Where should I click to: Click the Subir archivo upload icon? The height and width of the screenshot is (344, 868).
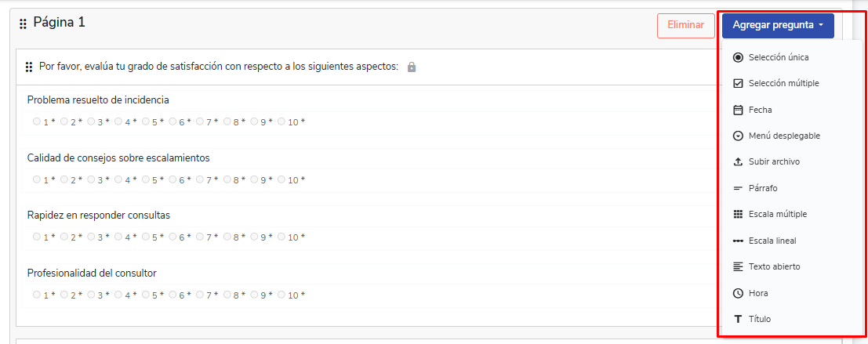[x=738, y=161]
